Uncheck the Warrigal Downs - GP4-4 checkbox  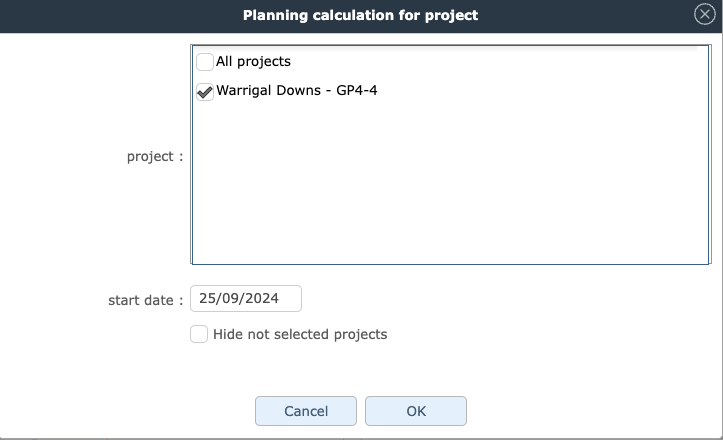tap(205, 91)
